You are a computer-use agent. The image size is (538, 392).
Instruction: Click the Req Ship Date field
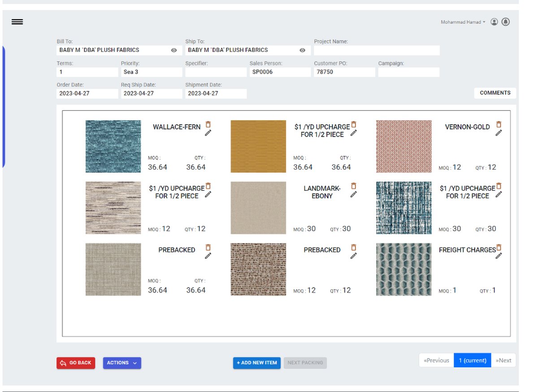click(x=152, y=94)
